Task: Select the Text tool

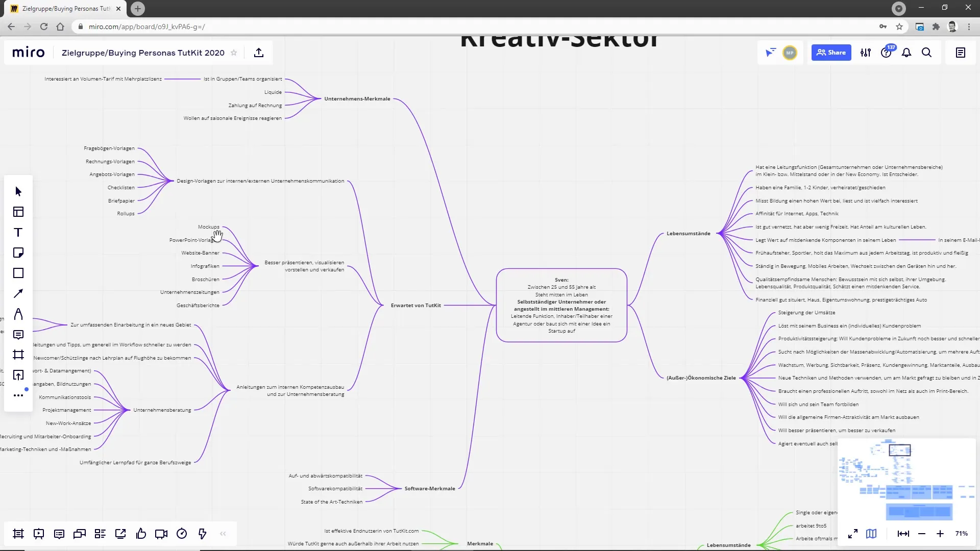Action: pyautogui.click(x=18, y=232)
